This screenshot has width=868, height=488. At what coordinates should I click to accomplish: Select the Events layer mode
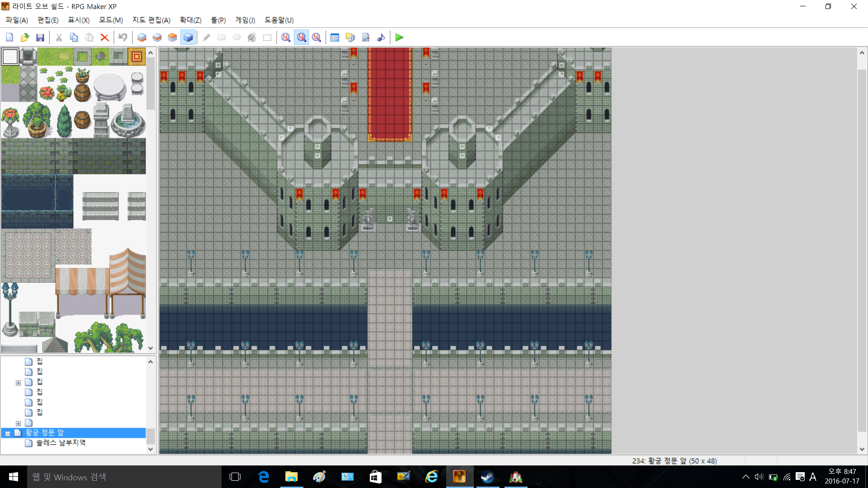click(188, 38)
